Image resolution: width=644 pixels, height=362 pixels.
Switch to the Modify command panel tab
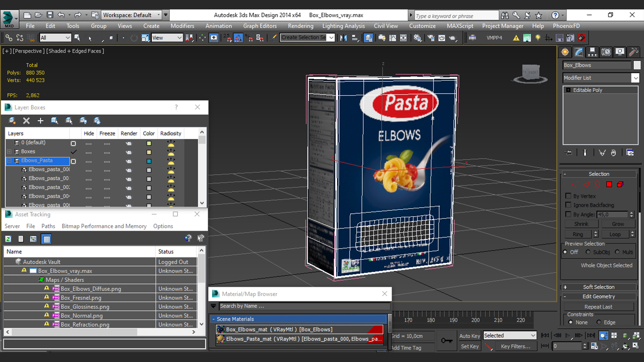coord(579,52)
